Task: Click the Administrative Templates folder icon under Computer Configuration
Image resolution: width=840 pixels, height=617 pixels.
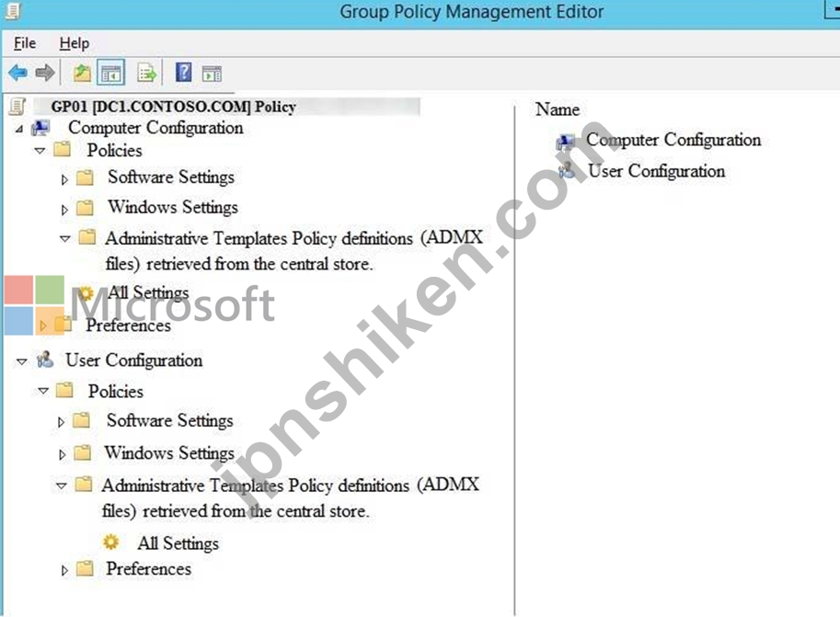Action: tap(87, 236)
